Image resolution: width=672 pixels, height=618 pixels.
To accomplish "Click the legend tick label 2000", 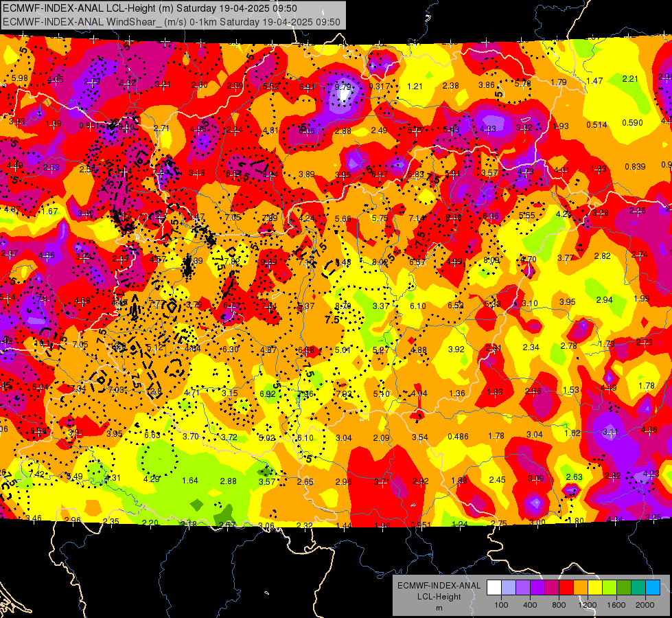I will pos(645,605).
